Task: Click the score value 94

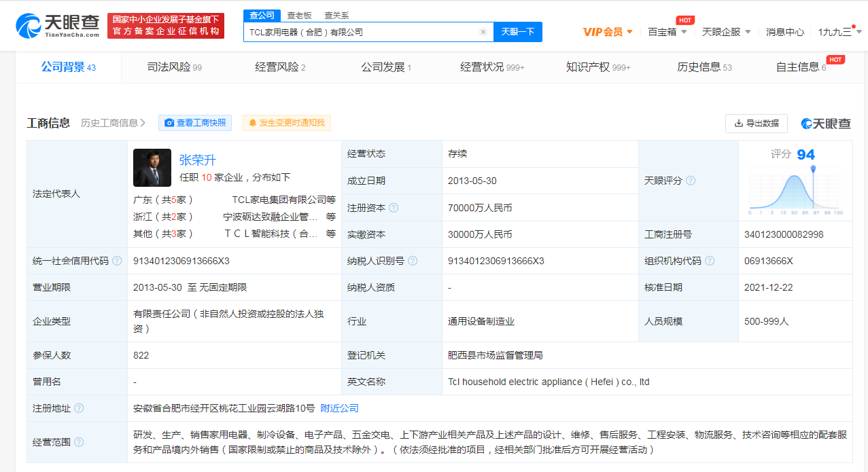Action: coord(805,155)
